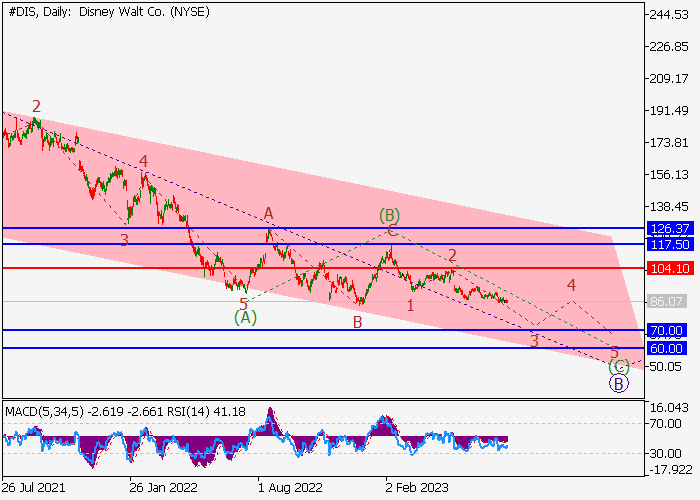Viewport: 700px width, 500px height.
Task: Select the red wave C label under (B)
Action: pos(392,230)
